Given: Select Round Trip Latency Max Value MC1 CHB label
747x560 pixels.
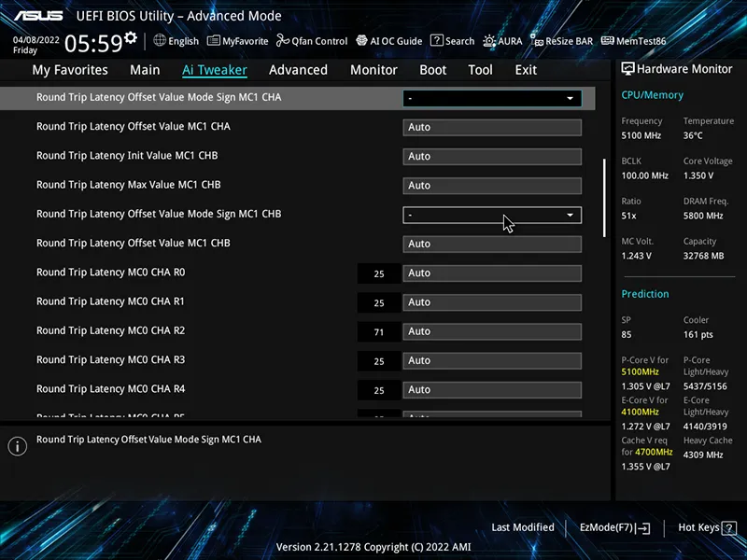Looking at the screenshot, I should [129, 184].
